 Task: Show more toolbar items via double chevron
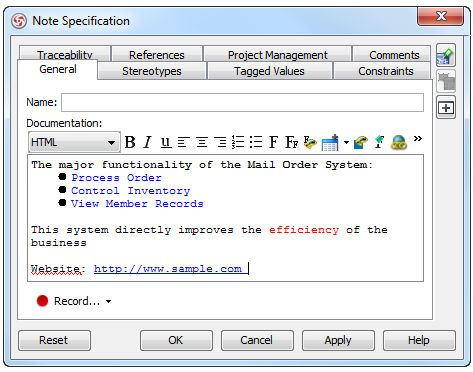(418, 139)
